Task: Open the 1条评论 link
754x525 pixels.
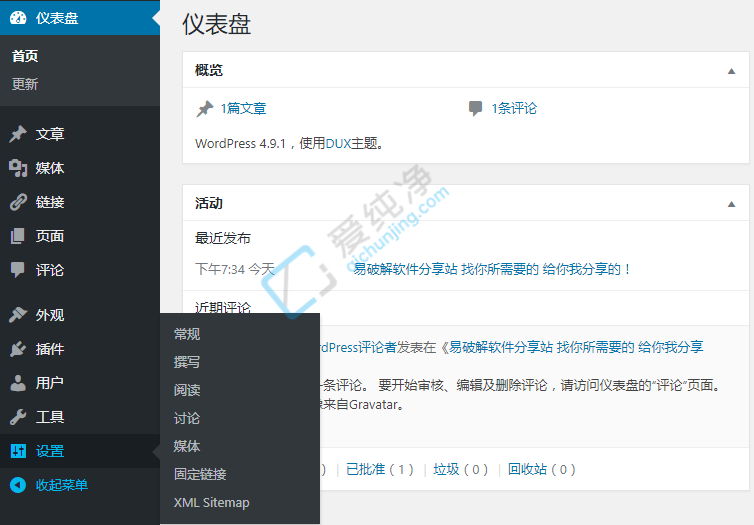Action: pyautogui.click(x=513, y=109)
